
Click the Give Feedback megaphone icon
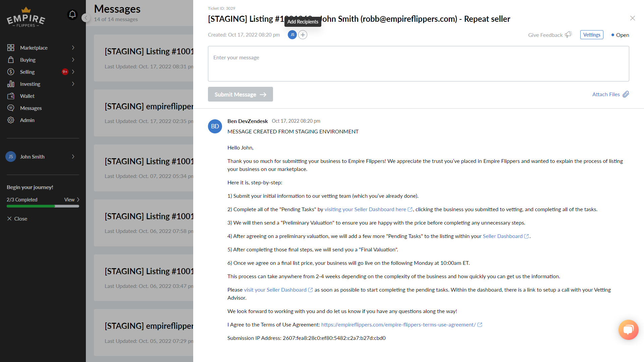click(569, 35)
